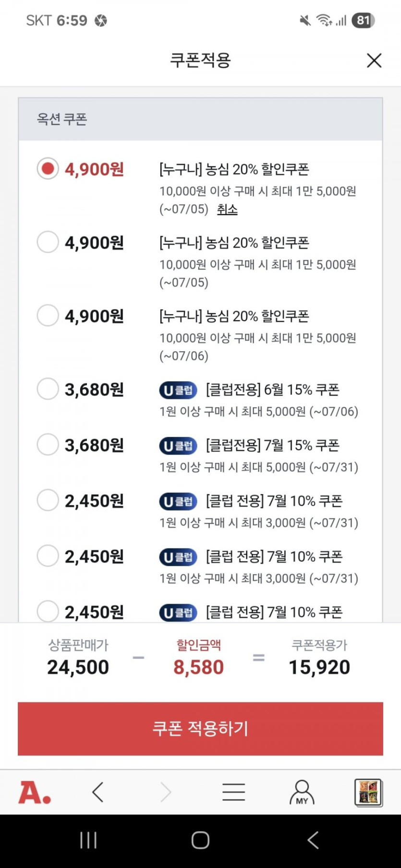Open recently viewed product thumbnail
Screen dimensions: 401x868
pyautogui.click(x=368, y=792)
